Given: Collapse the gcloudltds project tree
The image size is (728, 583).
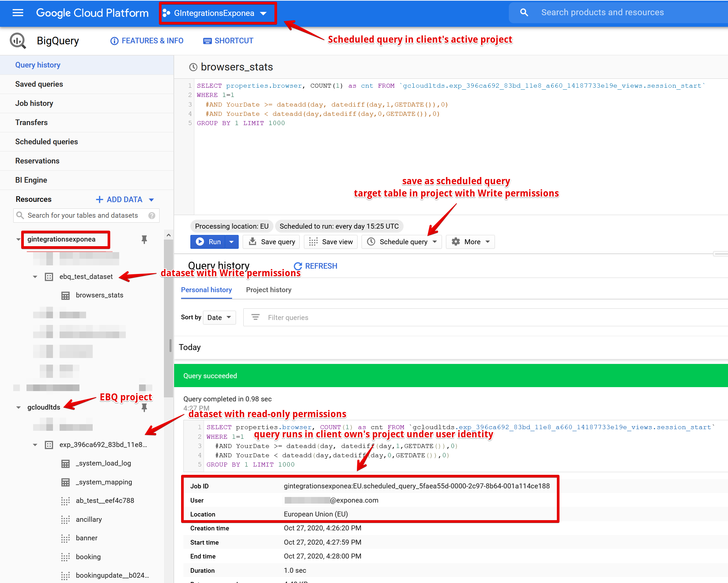Looking at the screenshot, I should 18,408.
